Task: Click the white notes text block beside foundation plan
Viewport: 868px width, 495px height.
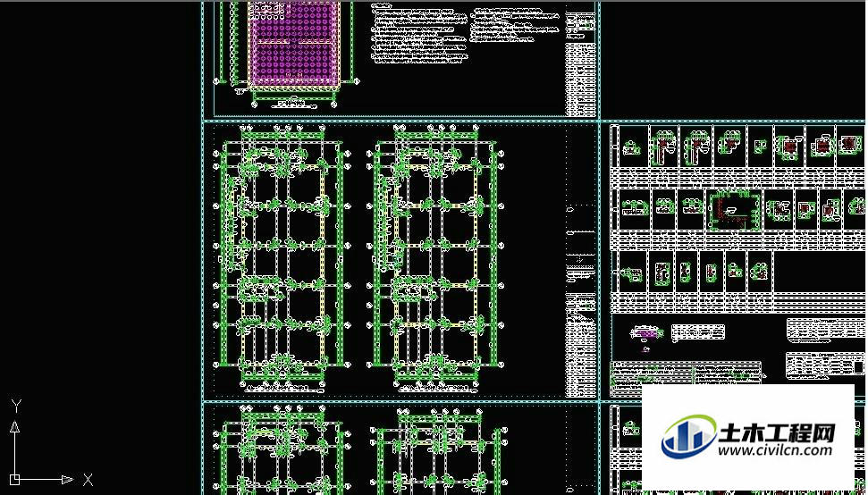Action: 419,34
